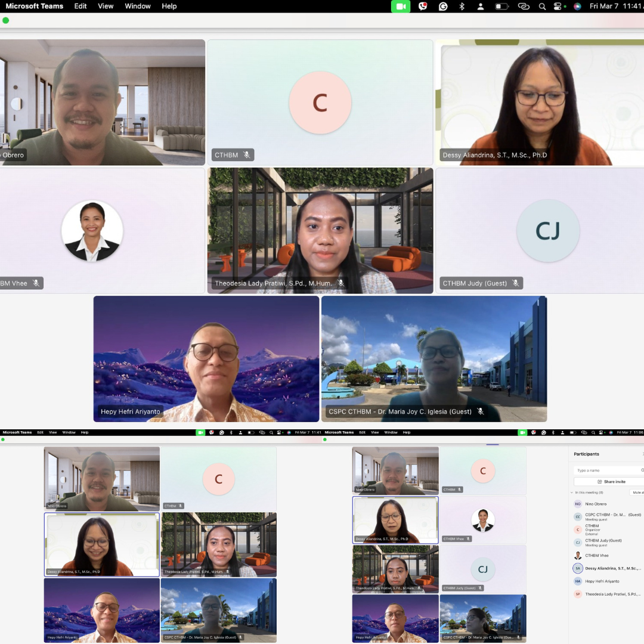644x644 pixels.
Task: Select the large Hepy Hefri Ariyanto video tile
Action: [206, 359]
